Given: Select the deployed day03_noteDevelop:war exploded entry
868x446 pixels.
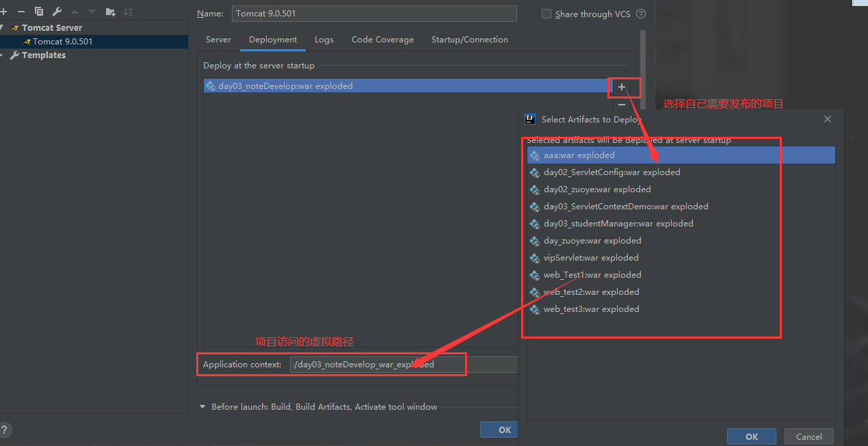Looking at the screenshot, I should (405, 86).
